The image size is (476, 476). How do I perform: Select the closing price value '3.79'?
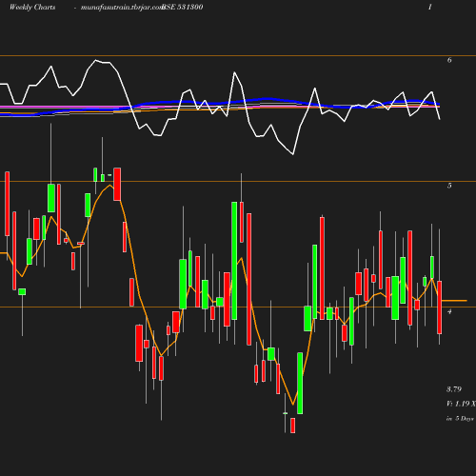(454, 389)
